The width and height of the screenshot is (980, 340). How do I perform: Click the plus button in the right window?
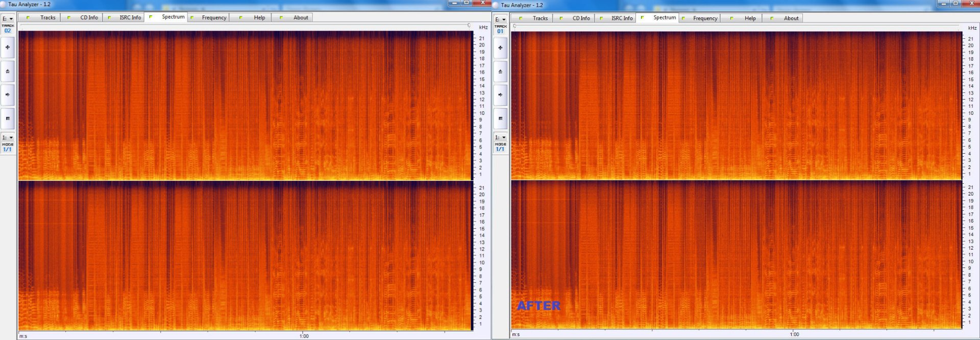click(x=500, y=48)
